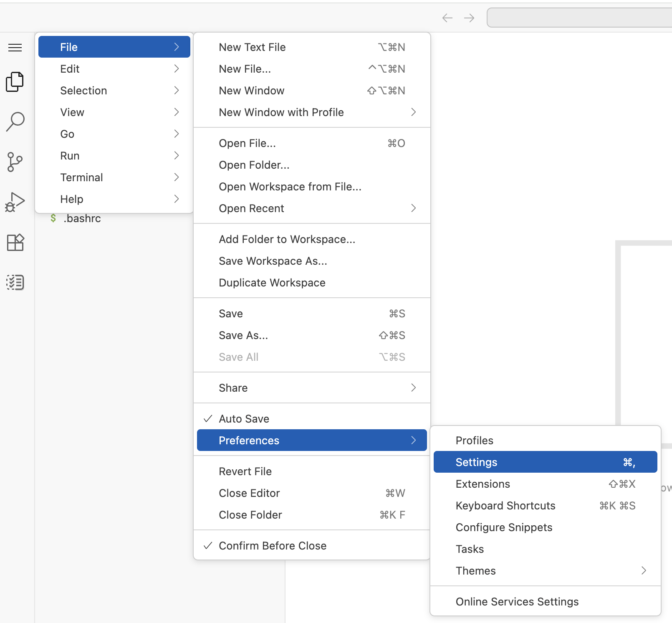Open the Terminal menu
This screenshot has width=672, height=623.
[81, 177]
